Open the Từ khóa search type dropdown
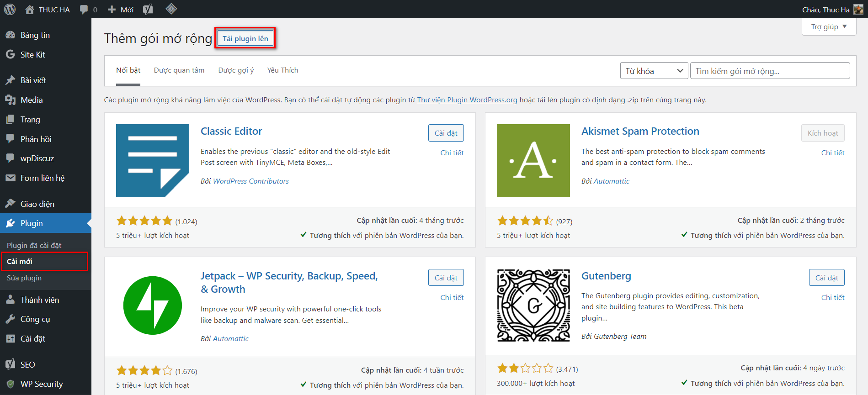 [x=654, y=71]
